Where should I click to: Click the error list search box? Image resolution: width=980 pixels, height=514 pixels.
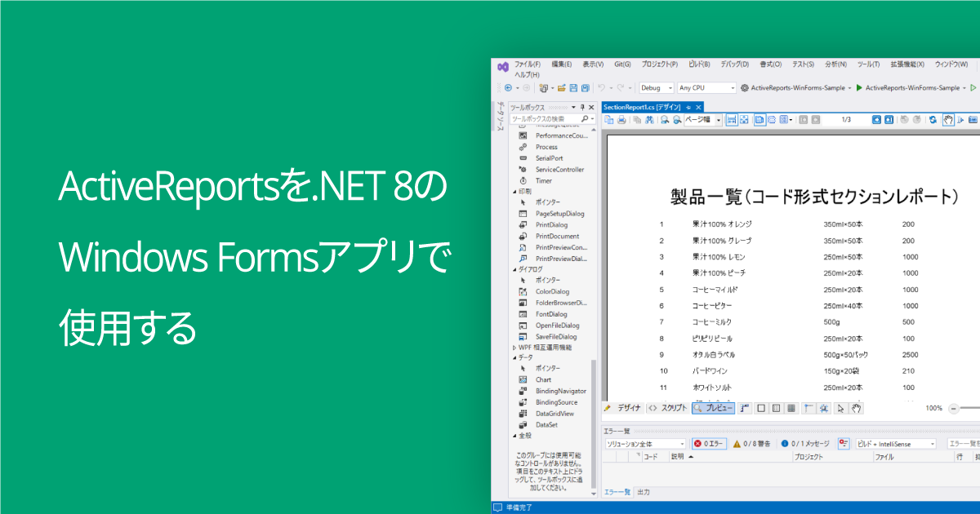963,444
